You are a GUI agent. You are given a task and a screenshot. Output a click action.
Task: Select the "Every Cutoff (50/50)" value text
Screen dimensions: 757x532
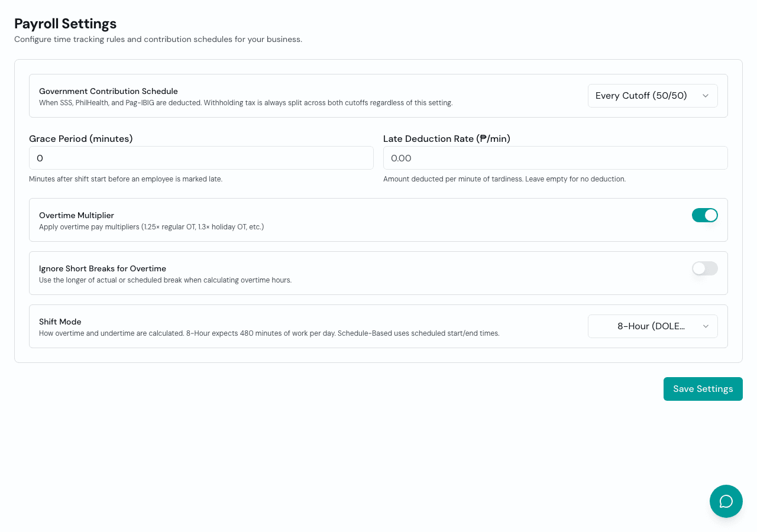641,96
